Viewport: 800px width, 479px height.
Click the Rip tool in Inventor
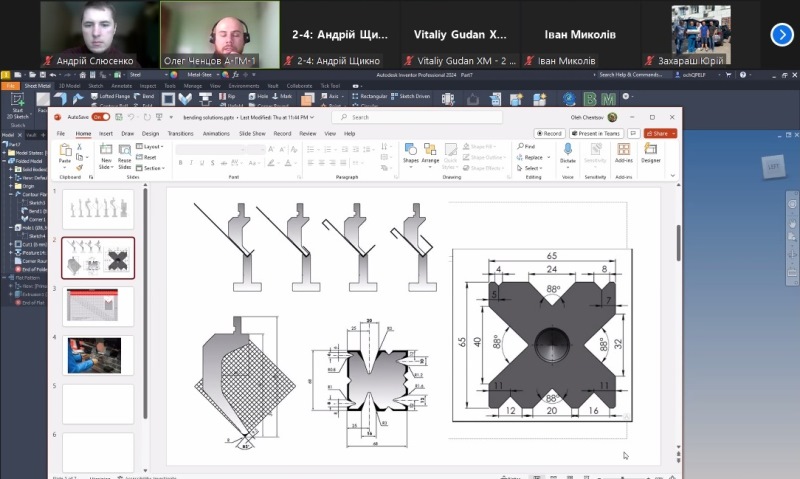[x=227, y=96]
